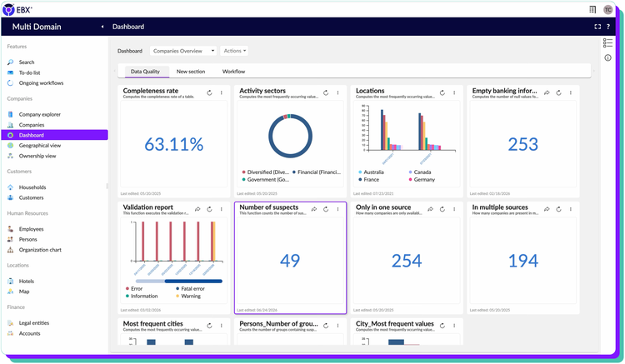Open the Companies Overview dropdown
The image size is (625, 364).
[x=183, y=51]
